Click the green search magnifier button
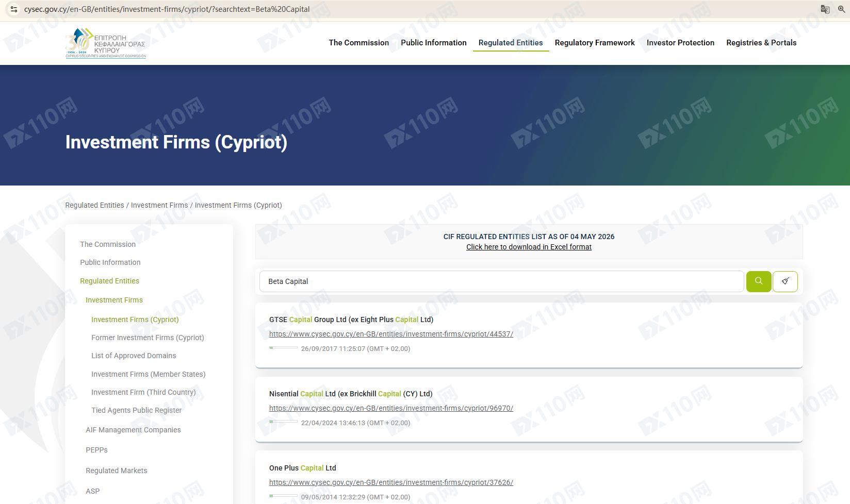The width and height of the screenshot is (850, 504). click(758, 281)
